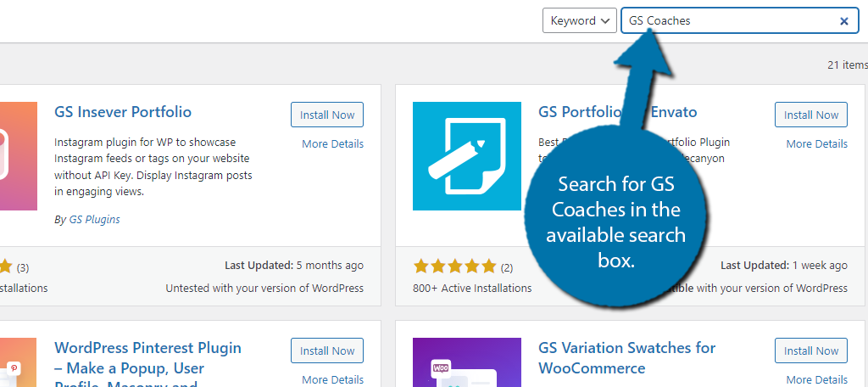Click the '21 items' results count text
868x387 pixels.
pyautogui.click(x=848, y=64)
